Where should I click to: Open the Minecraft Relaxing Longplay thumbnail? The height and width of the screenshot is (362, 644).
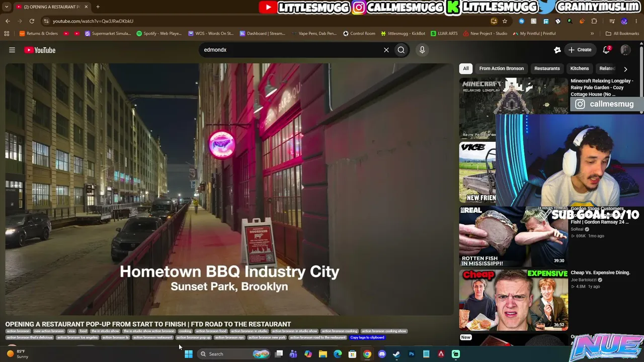tap(513, 108)
